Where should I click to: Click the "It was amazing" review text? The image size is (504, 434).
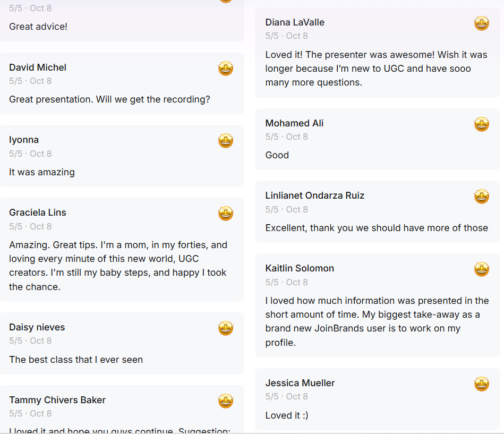click(x=42, y=172)
